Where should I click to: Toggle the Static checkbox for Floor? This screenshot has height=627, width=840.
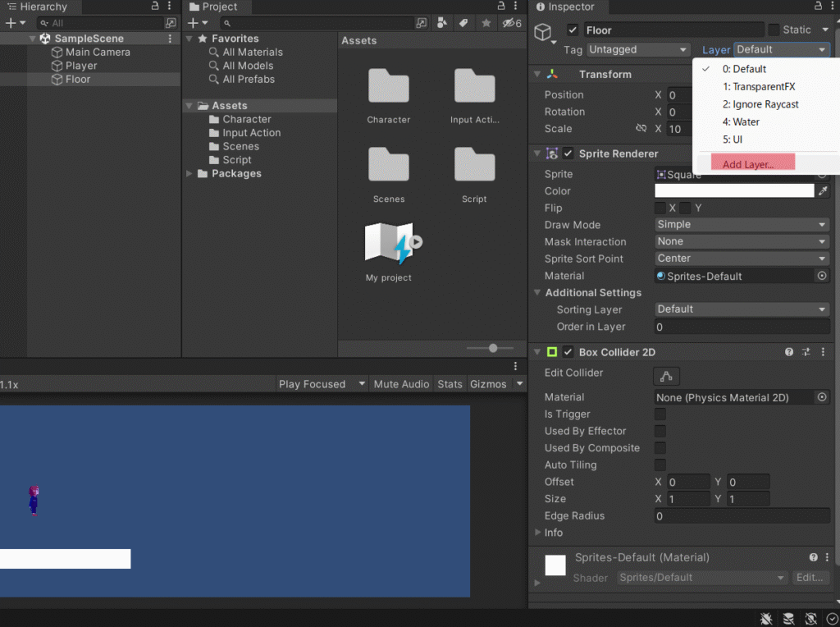click(x=774, y=30)
